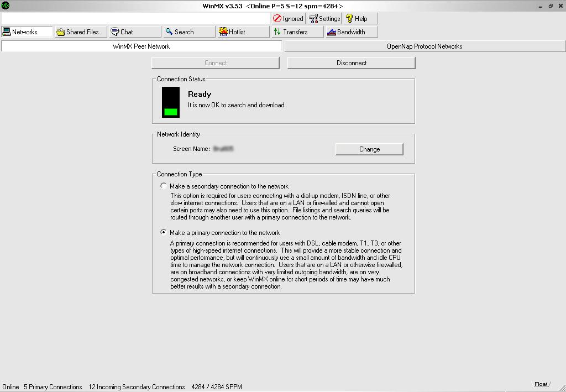Open WinMX Settings

pos(324,19)
